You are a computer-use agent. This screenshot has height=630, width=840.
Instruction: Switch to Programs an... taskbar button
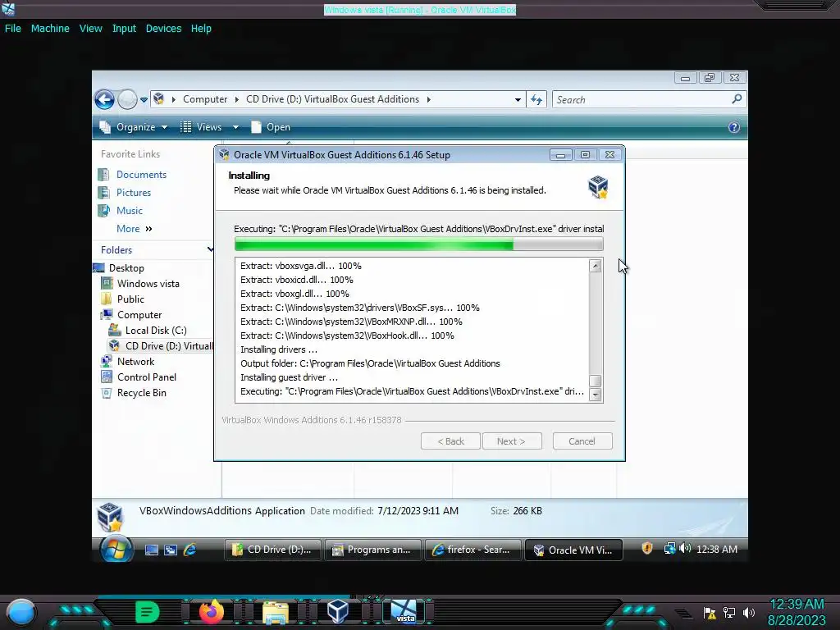[x=372, y=550]
